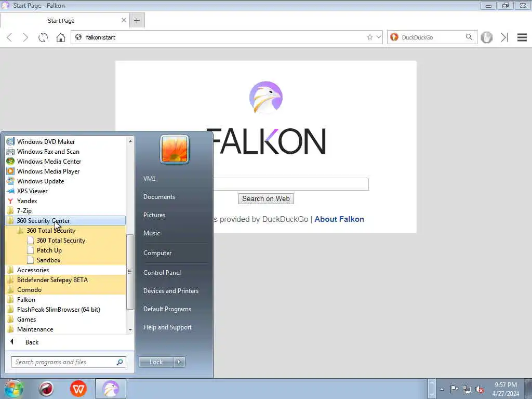Screen dimensions: 532x399
Task: Click the Windows Start orb
Action: (x=14, y=389)
